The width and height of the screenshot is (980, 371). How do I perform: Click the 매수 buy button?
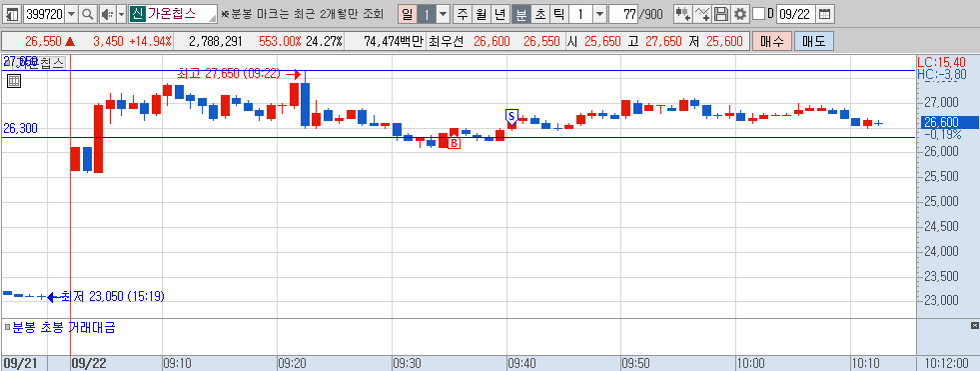[x=772, y=42]
